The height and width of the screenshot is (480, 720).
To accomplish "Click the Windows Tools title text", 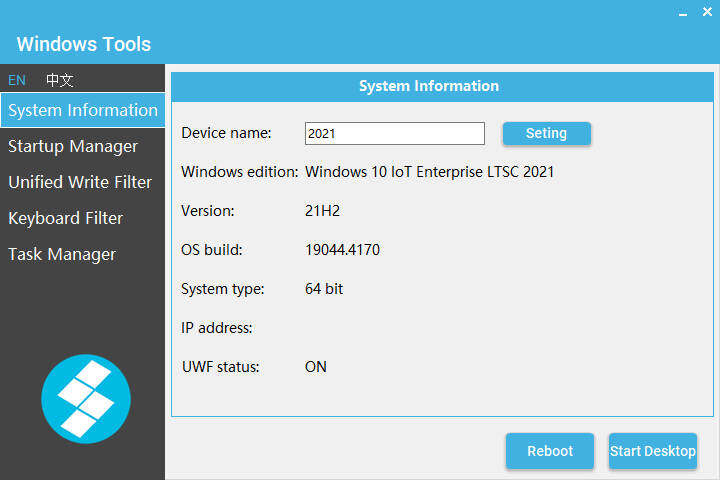I will (x=84, y=44).
